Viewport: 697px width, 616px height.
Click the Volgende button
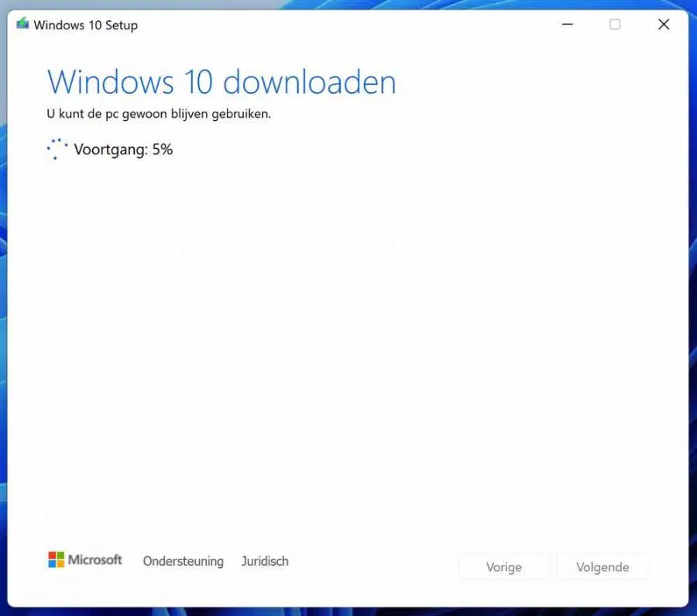click(603, 566)
